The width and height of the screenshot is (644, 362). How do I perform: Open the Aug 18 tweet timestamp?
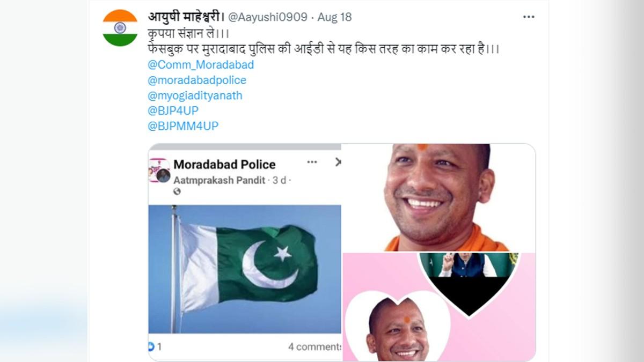[x=334, y=17]
